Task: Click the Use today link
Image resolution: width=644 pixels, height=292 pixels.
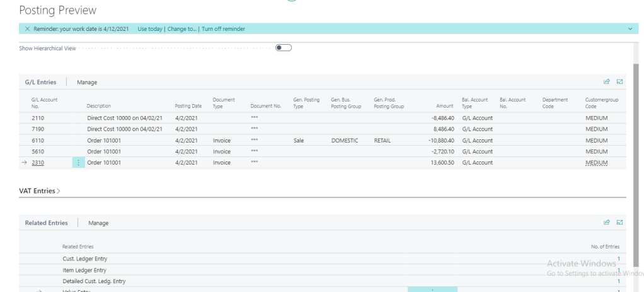Action: click(150, 29)
